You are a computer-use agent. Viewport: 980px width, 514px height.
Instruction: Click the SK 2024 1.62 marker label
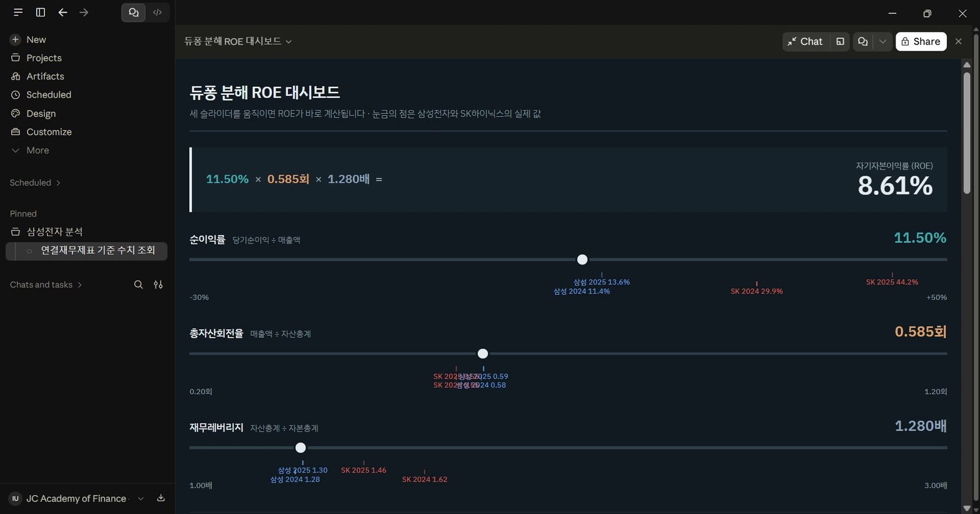click(424, 480)
